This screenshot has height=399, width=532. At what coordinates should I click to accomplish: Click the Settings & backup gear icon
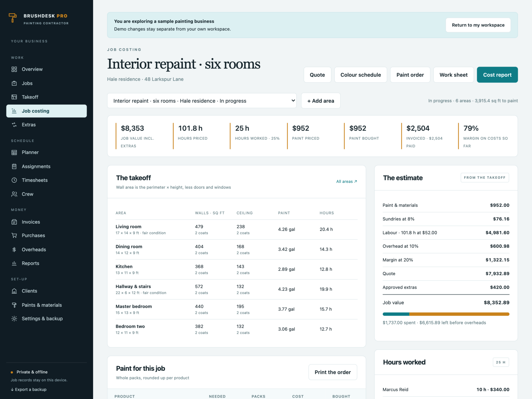(14, 319)
